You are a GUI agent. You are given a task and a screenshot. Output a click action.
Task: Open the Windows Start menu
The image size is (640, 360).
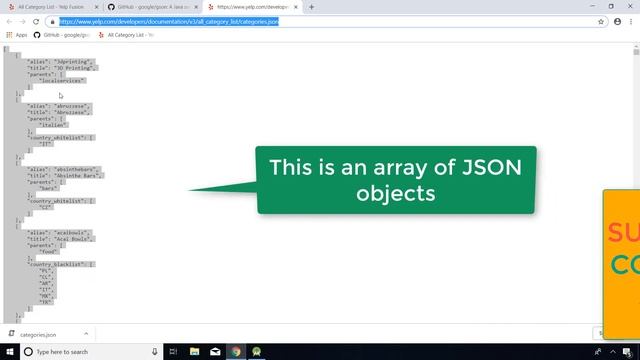pos(10,352)
